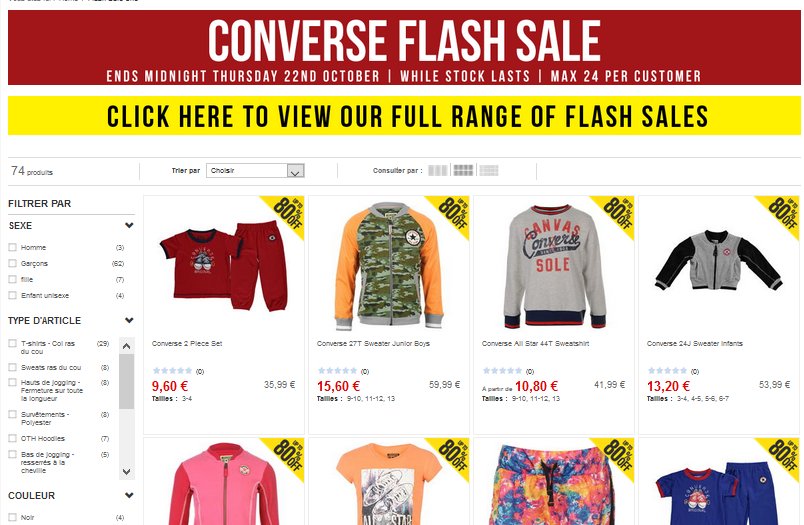The width and height of the screenshot is (804, 525).
Task: Check the Homme filter checkbox
Action: point(12,247)
